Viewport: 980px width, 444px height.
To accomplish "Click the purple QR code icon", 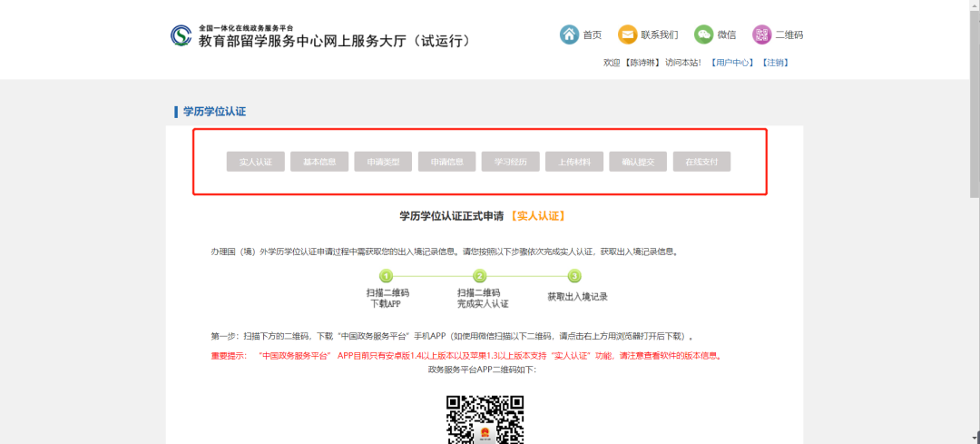I will (762, 35).
